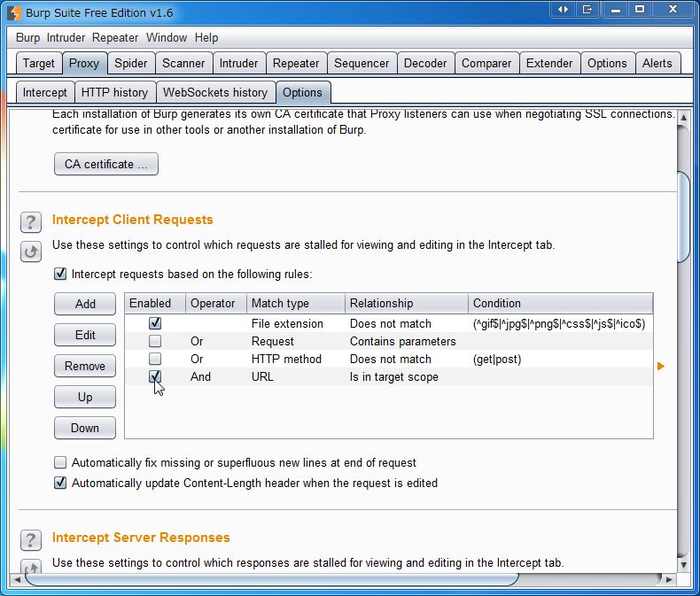
Task: Select the 'File extension' match type cell
Action: (296, 323)
